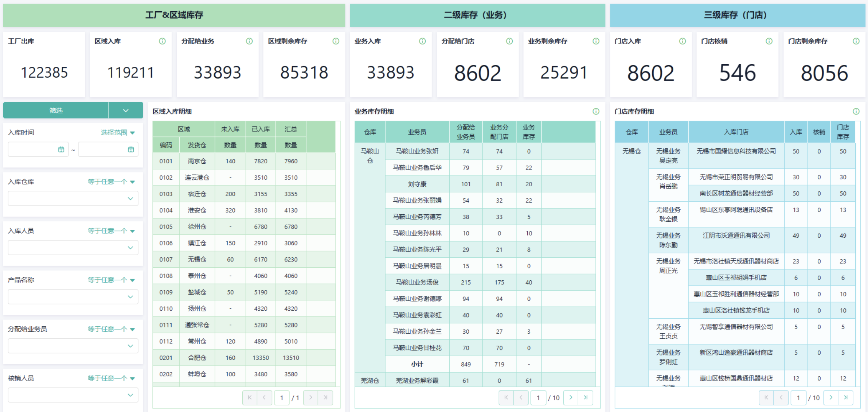Click page number field in 业务库存明细 pager

(538, 398)
